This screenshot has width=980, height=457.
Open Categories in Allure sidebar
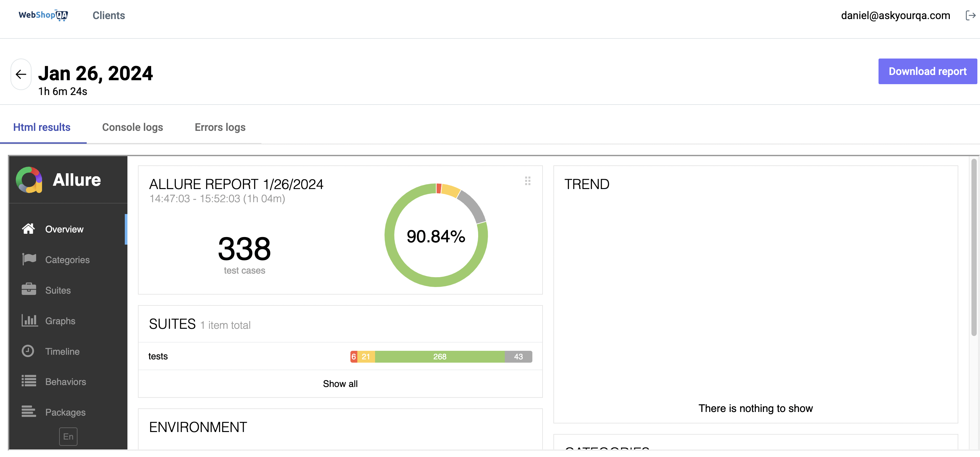pos(68,260)
